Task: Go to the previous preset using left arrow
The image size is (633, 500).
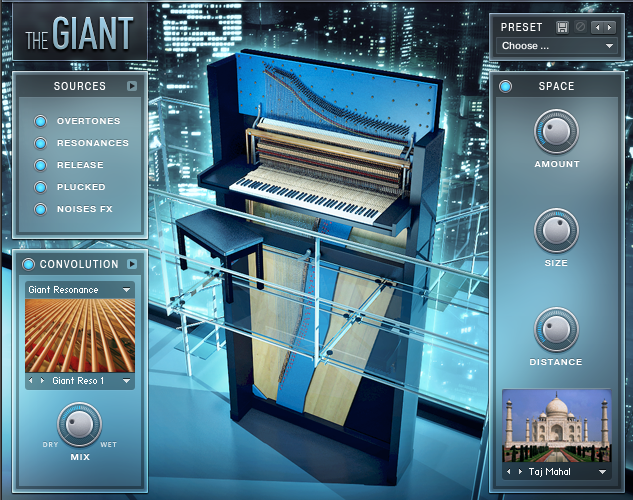Action: pos(597,27)
